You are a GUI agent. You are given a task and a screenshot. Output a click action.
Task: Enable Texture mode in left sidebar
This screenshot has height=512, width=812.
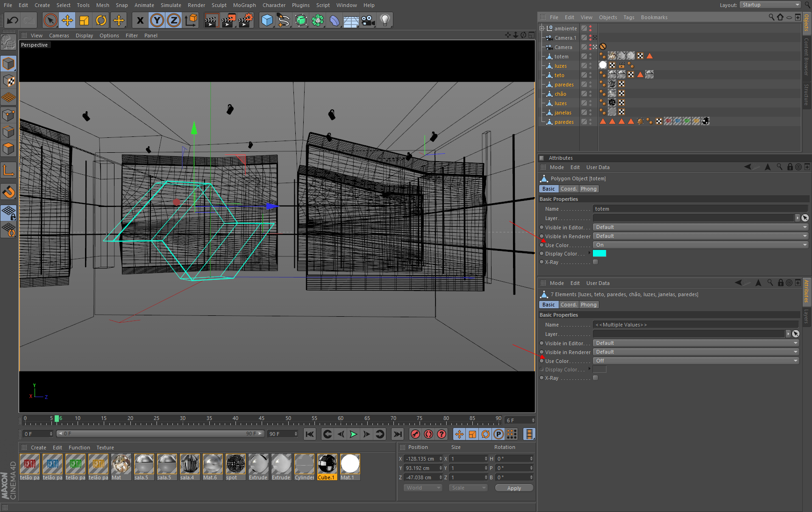pos(8,81)
